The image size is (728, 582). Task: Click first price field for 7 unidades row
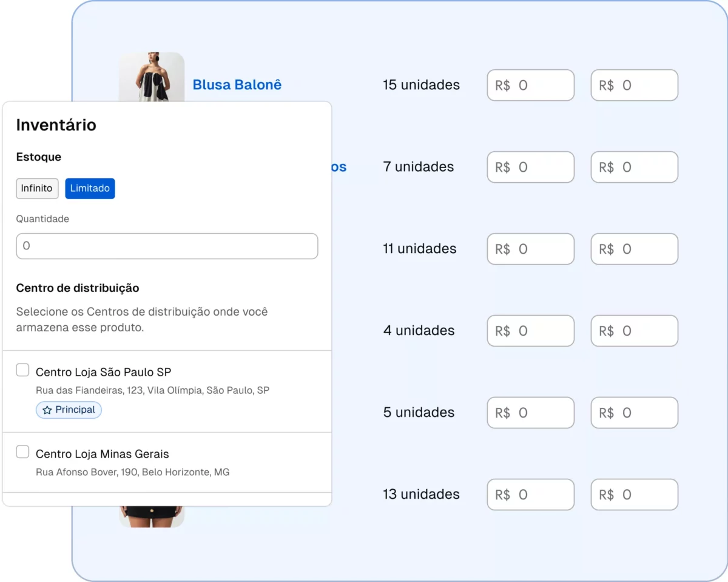[x=530, y=167]
